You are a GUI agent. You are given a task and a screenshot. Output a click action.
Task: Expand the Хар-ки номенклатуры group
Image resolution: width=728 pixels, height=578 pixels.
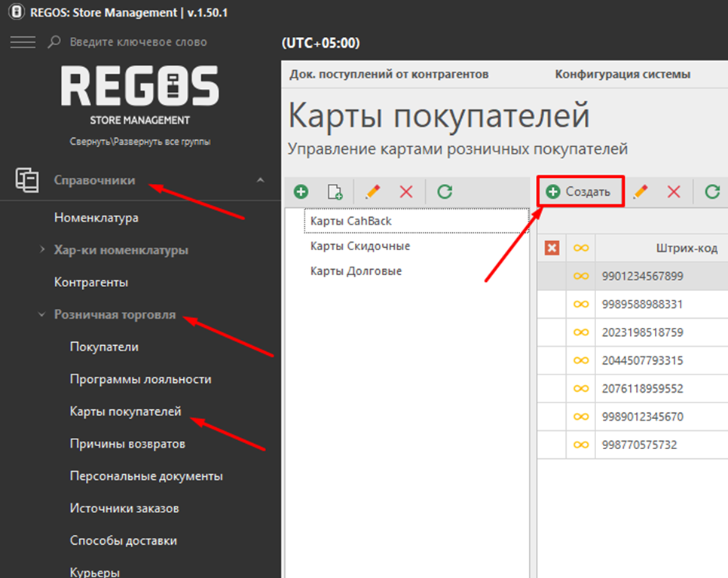(x=43, y=249)
